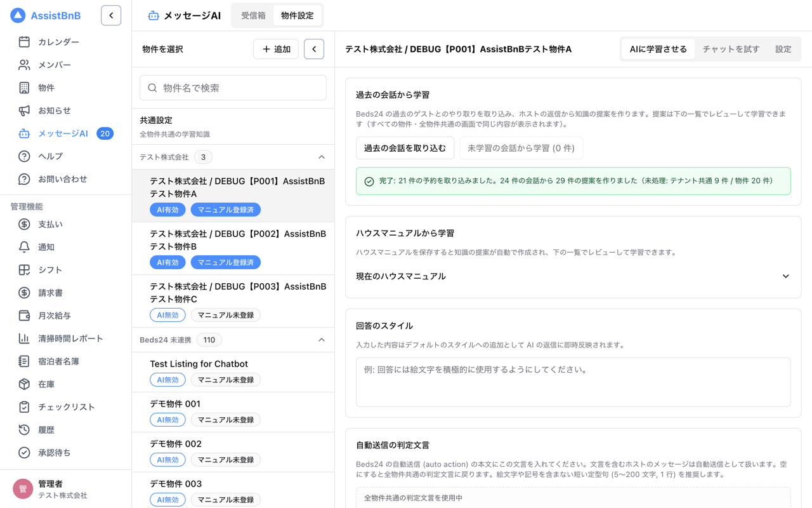Select Test Listing for Chatbot property

(x=233, y=372)
